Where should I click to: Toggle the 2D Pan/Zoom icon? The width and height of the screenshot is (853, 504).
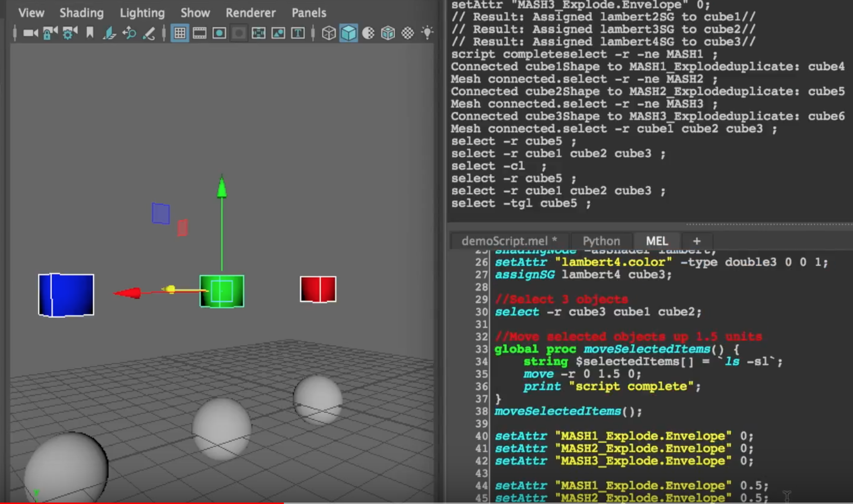(129, 33)
